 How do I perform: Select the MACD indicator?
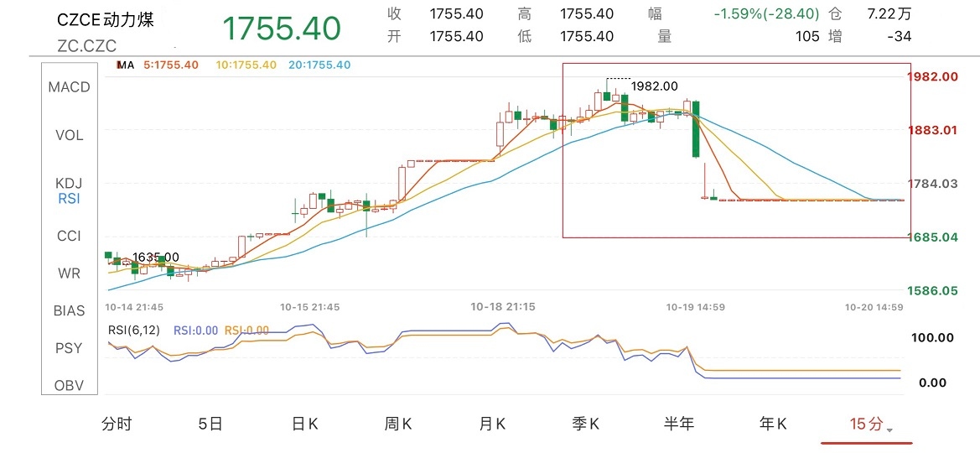click(x=69, y=87)
